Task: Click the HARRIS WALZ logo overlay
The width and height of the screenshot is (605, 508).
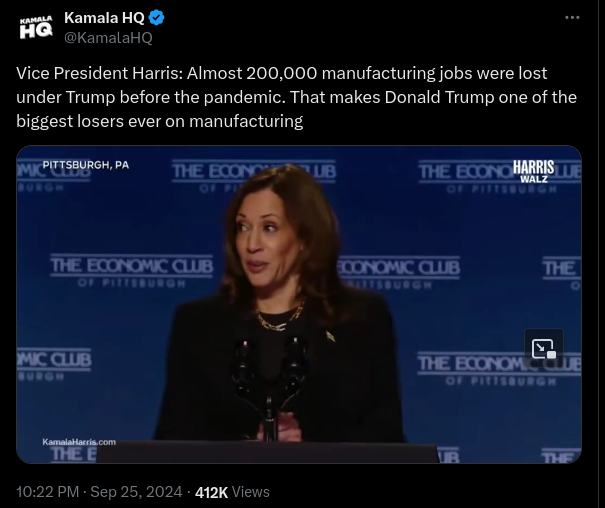Action: tap(533, 172)
